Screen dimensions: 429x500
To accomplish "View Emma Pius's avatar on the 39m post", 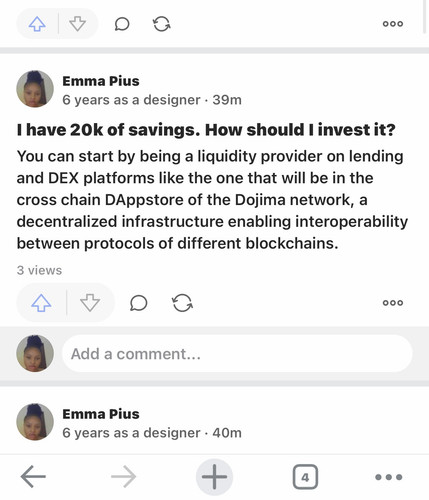I will tap(35, 89).
